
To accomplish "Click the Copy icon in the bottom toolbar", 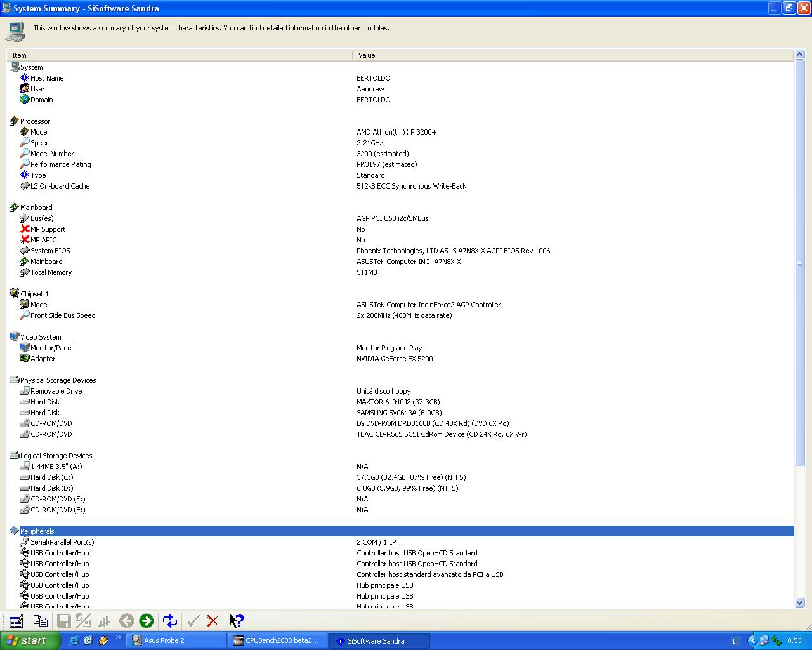I will [x=41, y=621].
